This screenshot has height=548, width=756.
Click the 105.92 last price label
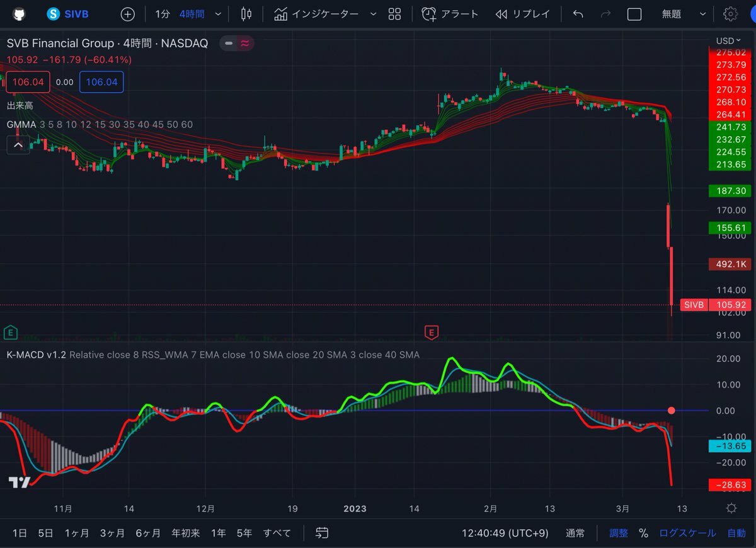[x=730, y=305]
